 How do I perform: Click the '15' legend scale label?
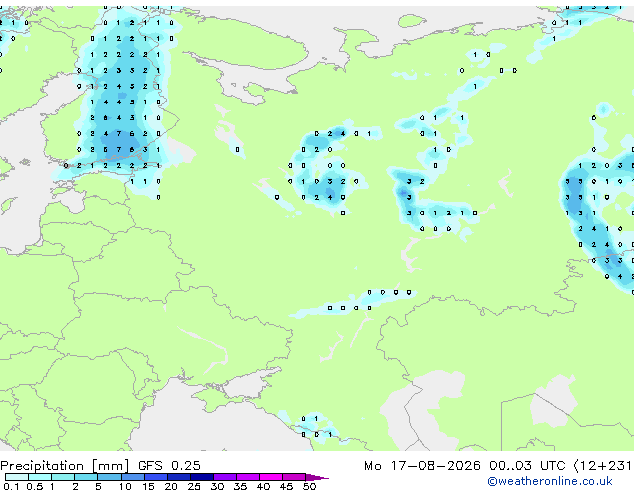coord(148,486)
